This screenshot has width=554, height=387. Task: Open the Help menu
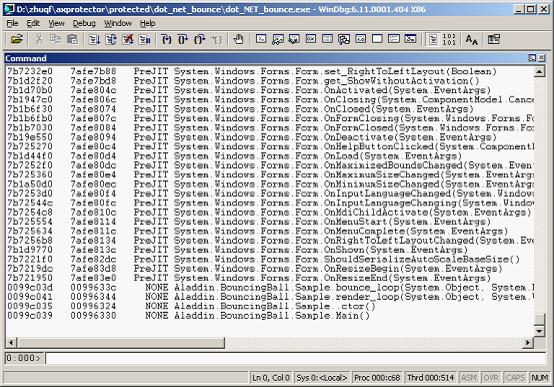[147, 23]
